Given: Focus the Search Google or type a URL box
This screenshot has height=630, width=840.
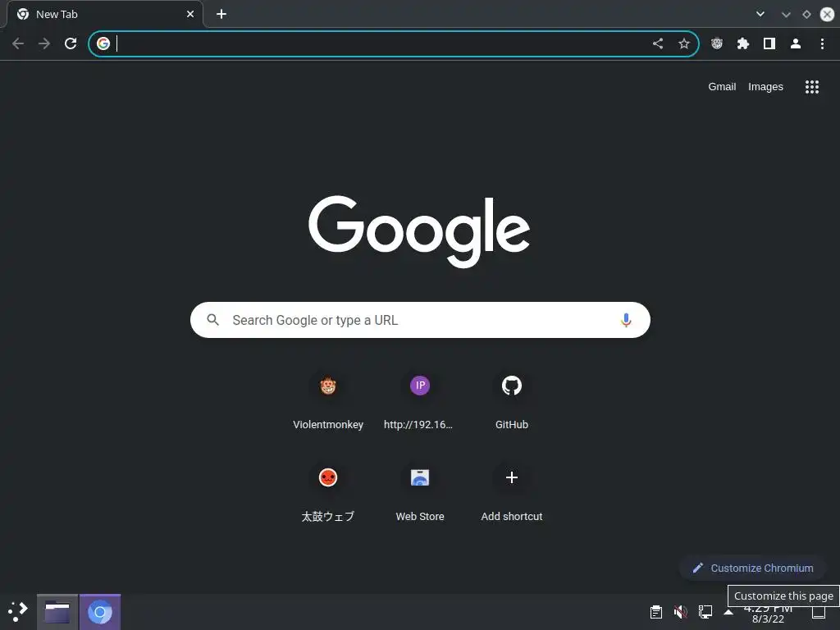Looking at the screenshot, I should 420,320.
